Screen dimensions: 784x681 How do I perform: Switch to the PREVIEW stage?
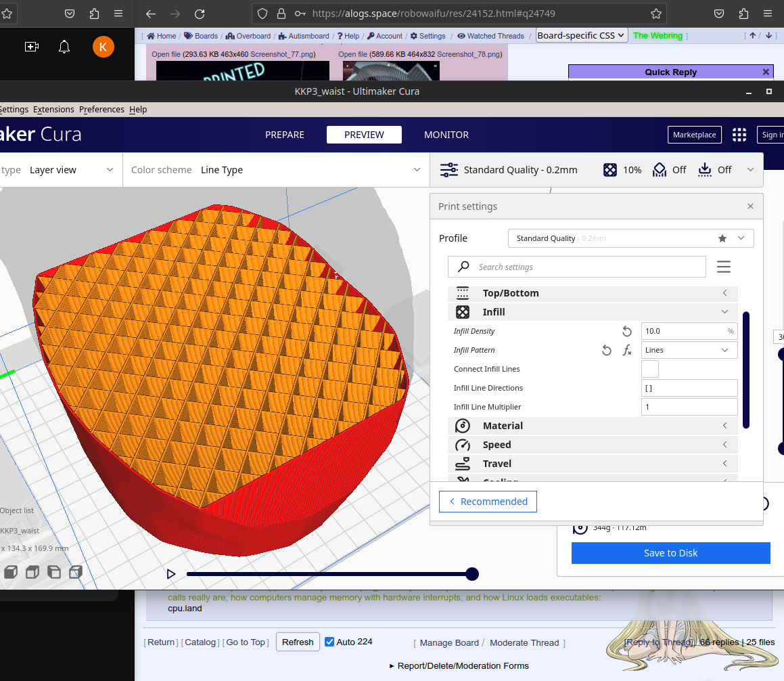pyautogui.click(x=364, y=135)
